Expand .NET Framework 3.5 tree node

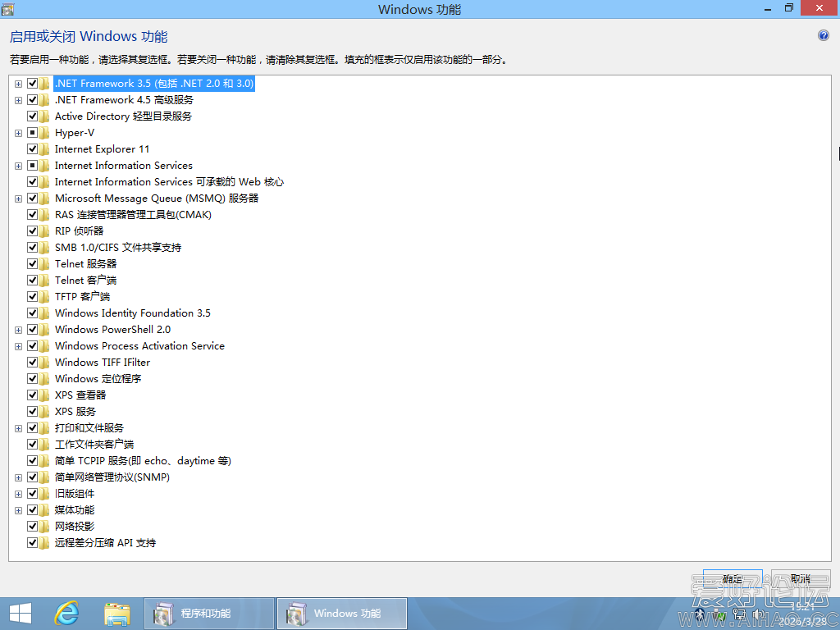[x=18, y=84]
